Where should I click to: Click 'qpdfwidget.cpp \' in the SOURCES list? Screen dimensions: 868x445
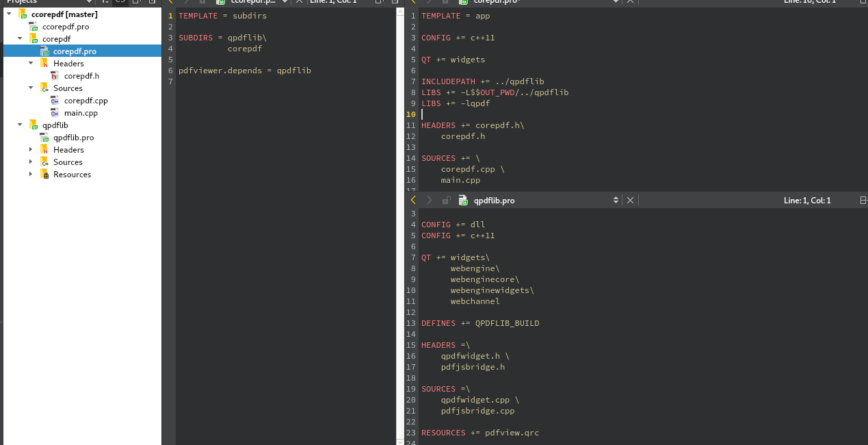(480, 400)
